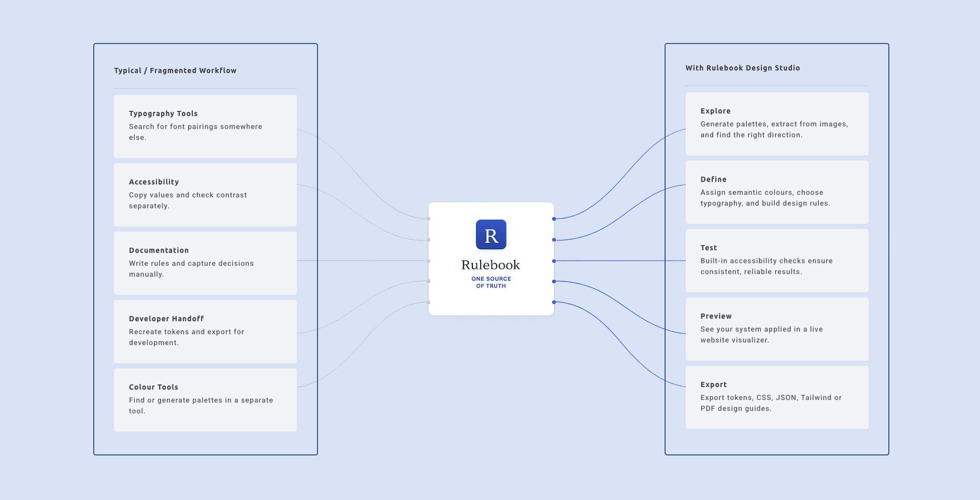Click 'See your system applied in a live' description
This screenshot has width=980, height=500.
coord(761,334)
